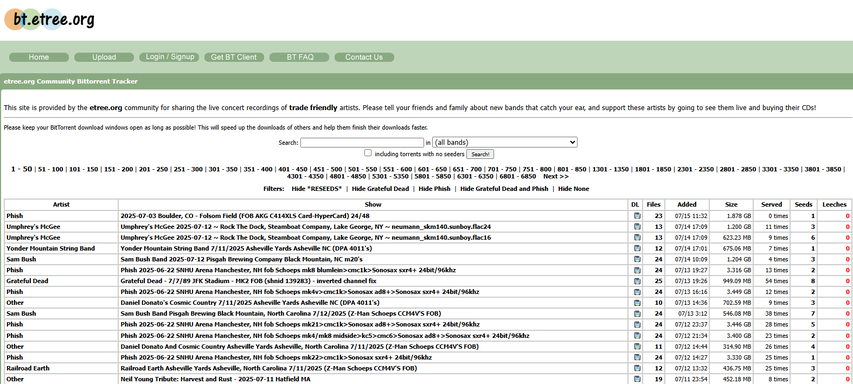The width and height of the screenshot is (853, 384).
Task: Apply Hide None filter
Action: (x=573, y=189)
